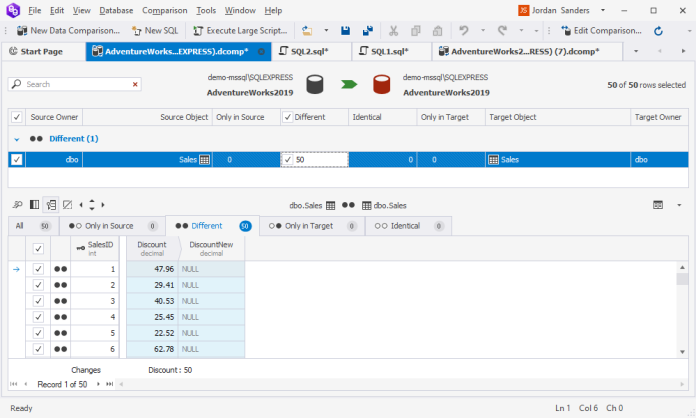
Task: Click the Refresh comparison icon
Action: tap(658, 31)
